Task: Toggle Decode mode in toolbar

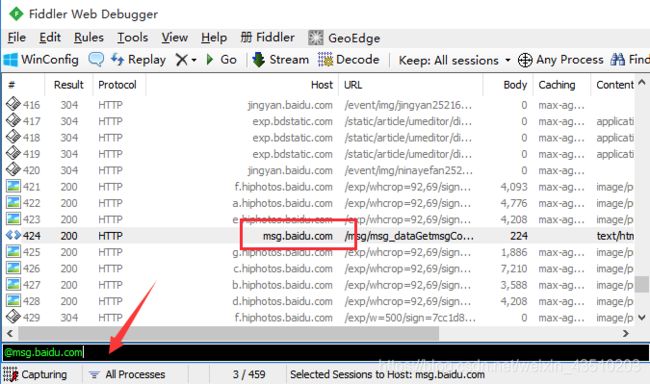Action: coord(349,60)
